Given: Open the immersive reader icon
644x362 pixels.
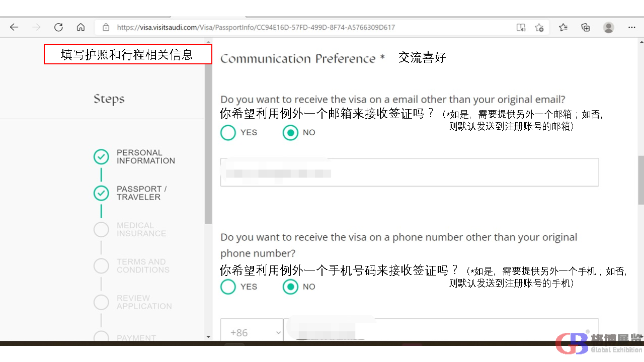Looking at the screenshot, I should point(521,27).
